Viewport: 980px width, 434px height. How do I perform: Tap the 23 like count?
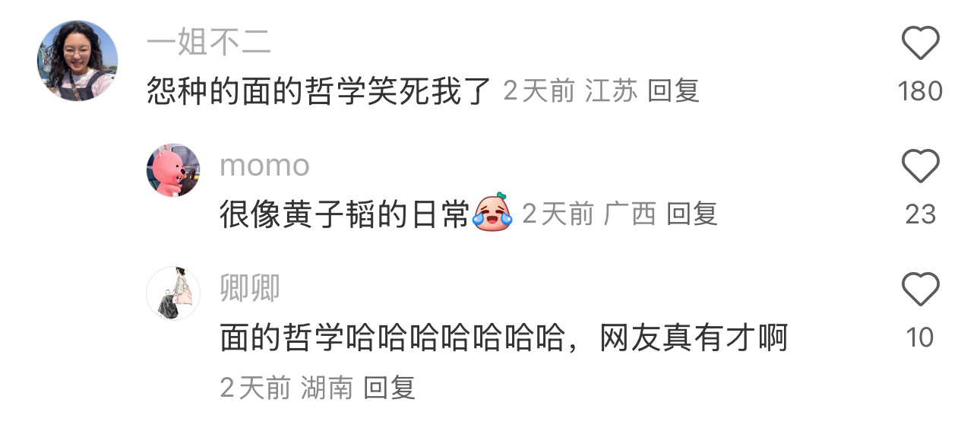click(920, 214)
